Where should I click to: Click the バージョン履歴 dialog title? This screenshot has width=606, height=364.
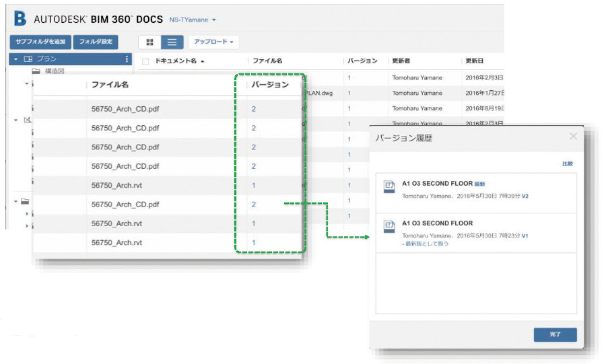403,138
